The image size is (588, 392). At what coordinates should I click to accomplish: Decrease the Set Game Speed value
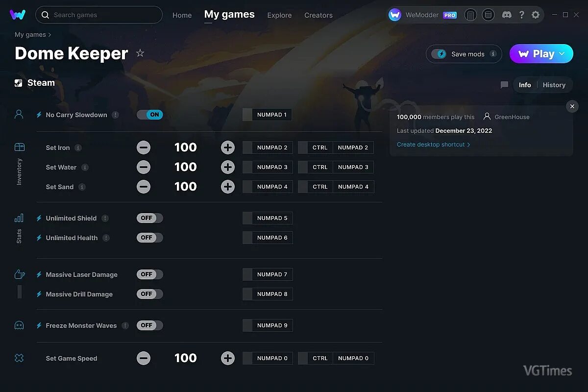click(144, 358)
